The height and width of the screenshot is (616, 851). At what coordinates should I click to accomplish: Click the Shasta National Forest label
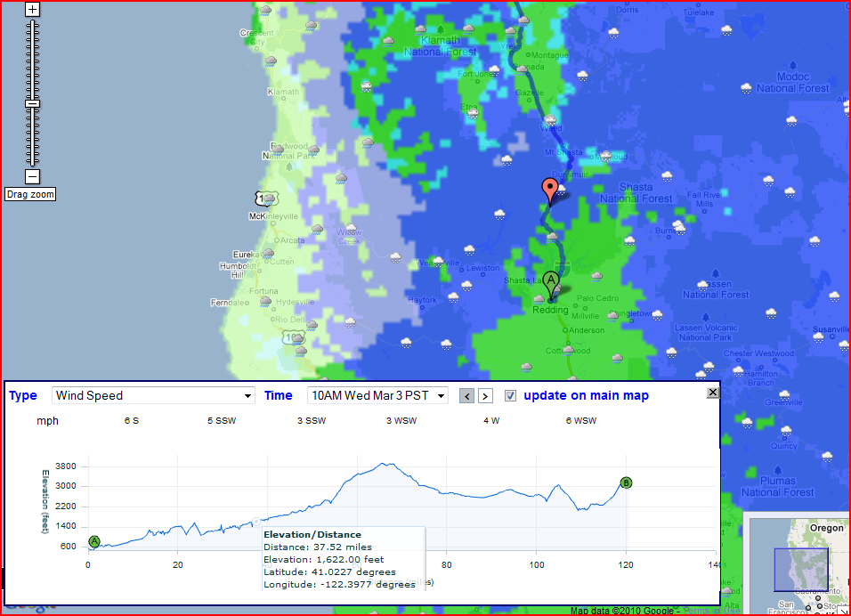pos(636,193)
